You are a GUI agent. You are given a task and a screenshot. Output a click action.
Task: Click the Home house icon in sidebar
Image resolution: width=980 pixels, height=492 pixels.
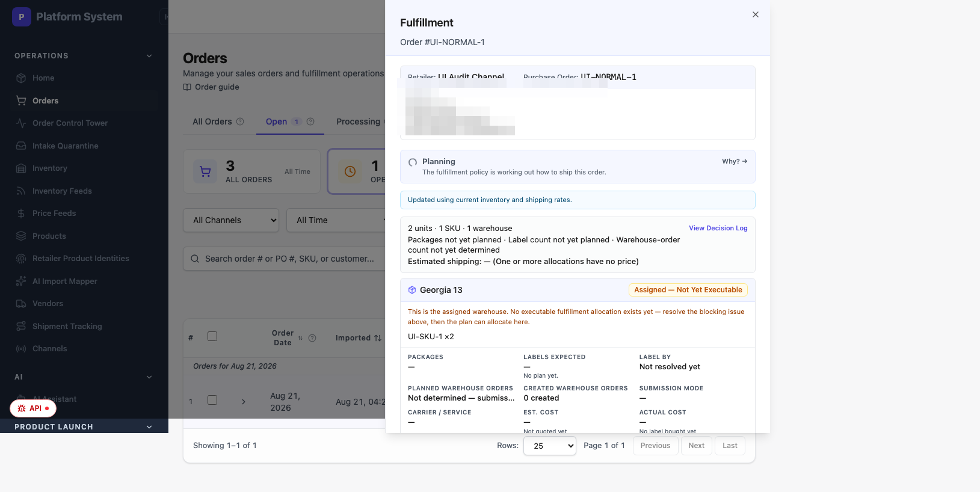coord(21,78)
